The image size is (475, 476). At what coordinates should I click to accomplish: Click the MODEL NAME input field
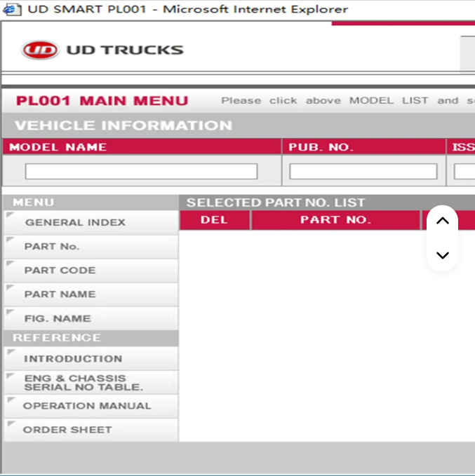(x=141, y=172)
